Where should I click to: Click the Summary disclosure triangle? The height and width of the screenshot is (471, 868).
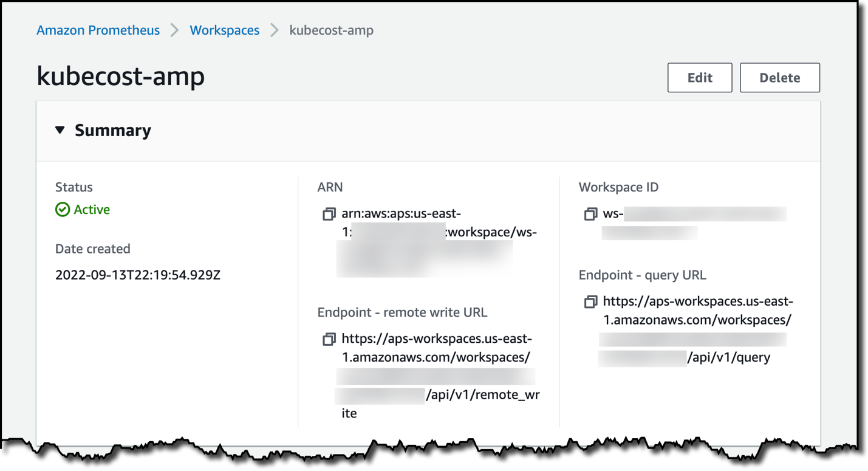[60, 129]
